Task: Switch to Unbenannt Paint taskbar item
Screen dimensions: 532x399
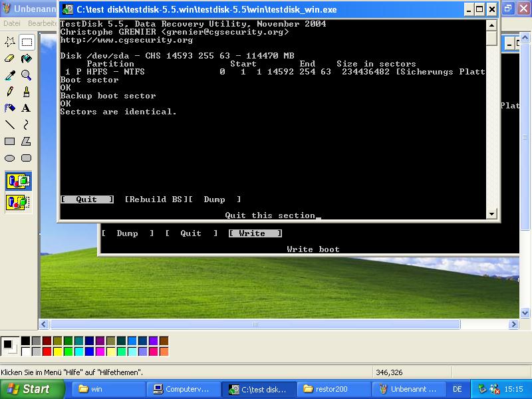Action: (409, 389)
